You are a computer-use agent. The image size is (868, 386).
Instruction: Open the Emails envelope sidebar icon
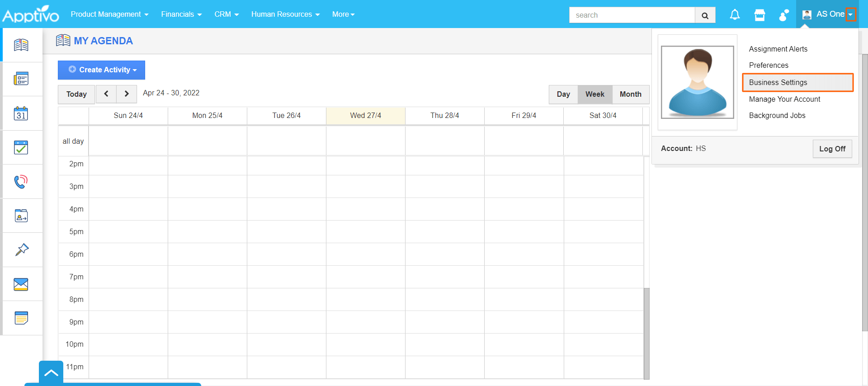21,284
